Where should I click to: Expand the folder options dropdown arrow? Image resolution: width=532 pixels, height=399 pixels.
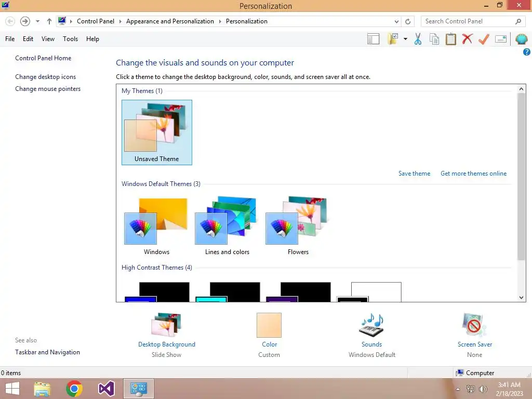(x=405, y=39)
